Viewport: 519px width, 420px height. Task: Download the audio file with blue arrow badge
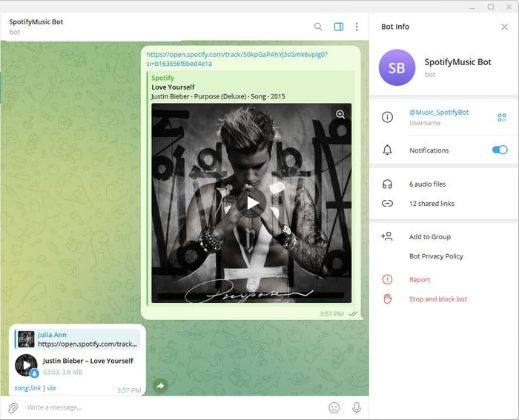coord(34,373)
